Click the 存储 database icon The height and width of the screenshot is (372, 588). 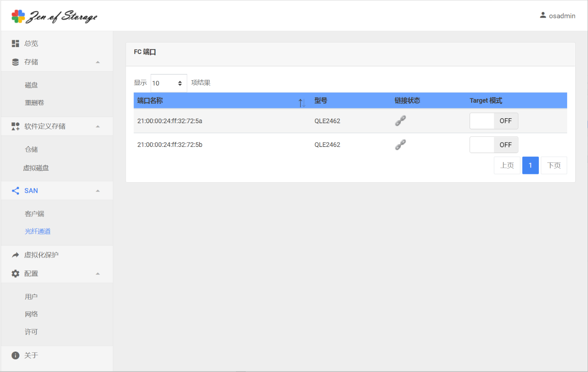(16, 62)
